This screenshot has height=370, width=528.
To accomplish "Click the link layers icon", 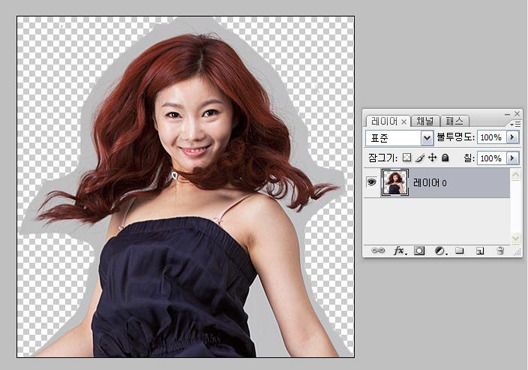I will (378, 251).
